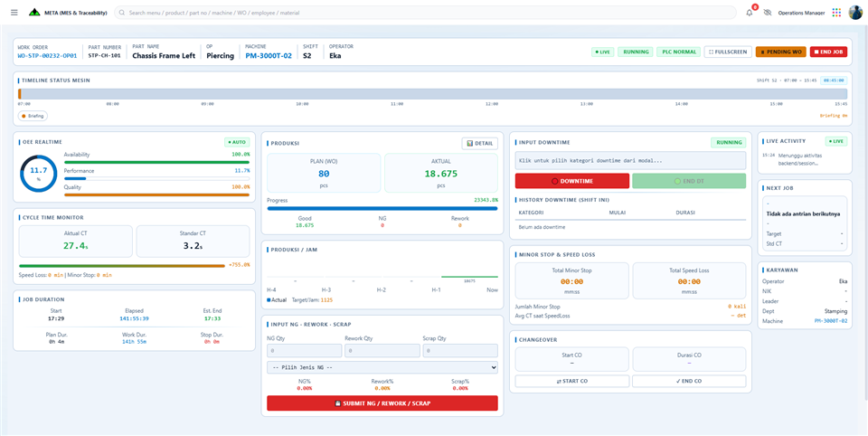Open PM-3000T-02 link in Karyawan panel

pos(831,321)
